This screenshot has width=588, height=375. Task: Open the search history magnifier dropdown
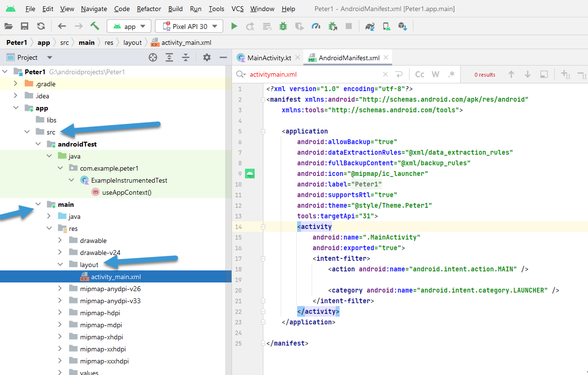tap(240, 75)
